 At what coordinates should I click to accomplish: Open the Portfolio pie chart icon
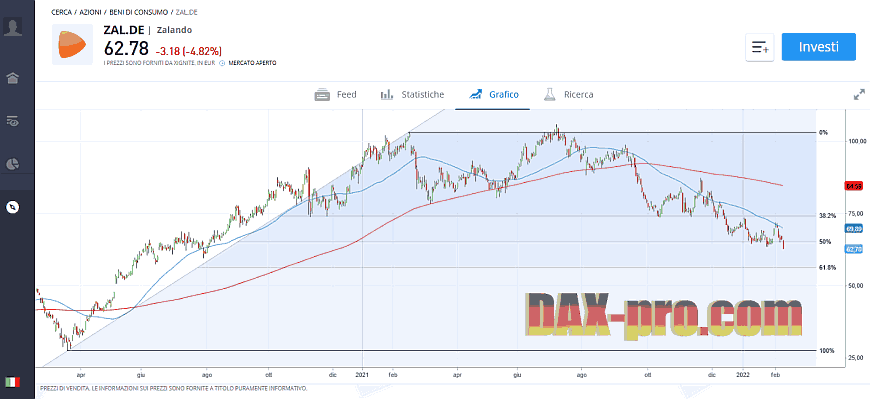click(13, 164)
